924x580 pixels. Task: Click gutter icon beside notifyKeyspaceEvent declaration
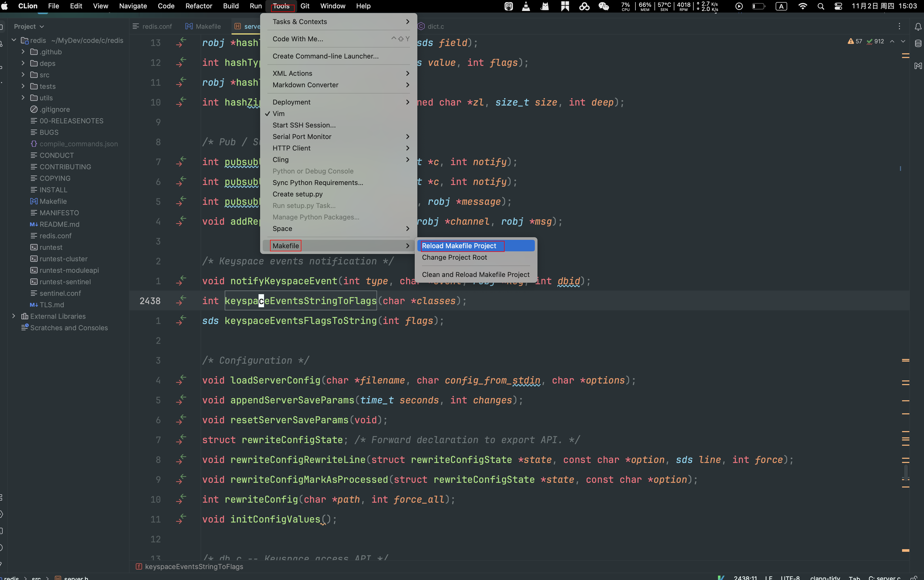point(181,281)
